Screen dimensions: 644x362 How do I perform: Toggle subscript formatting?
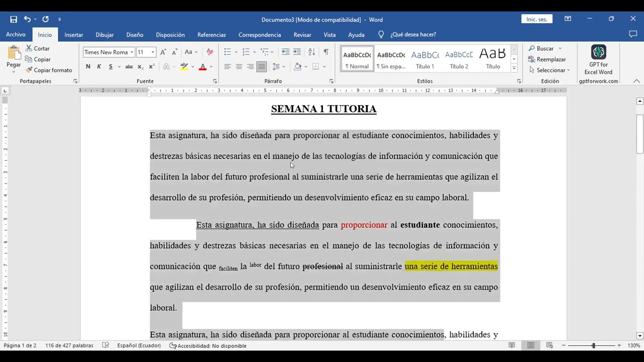pos(140,66)
